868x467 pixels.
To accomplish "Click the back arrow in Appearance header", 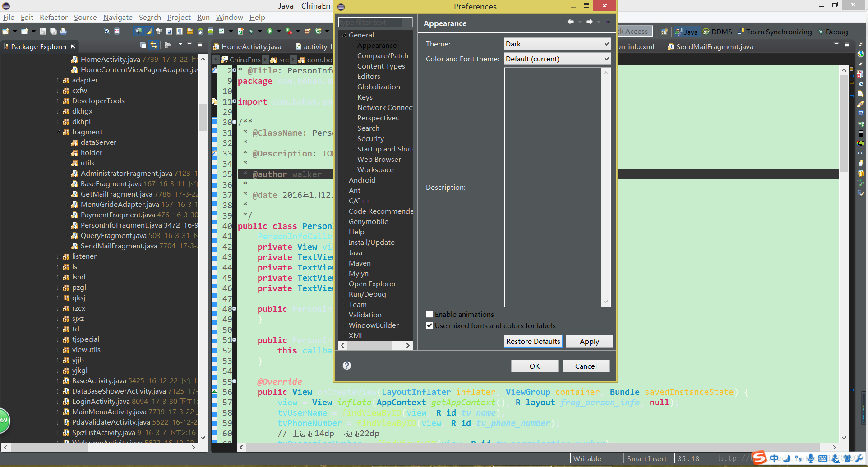I will 571,22.
